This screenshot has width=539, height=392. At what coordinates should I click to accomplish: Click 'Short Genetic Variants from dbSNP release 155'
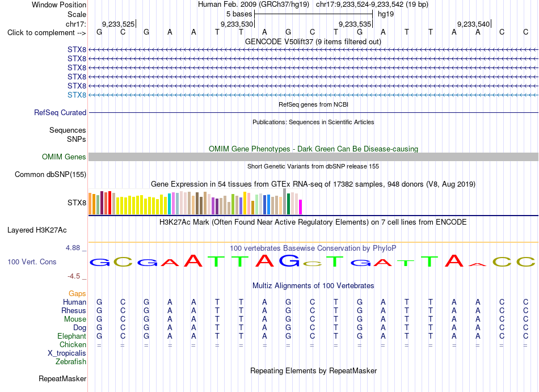313,166
